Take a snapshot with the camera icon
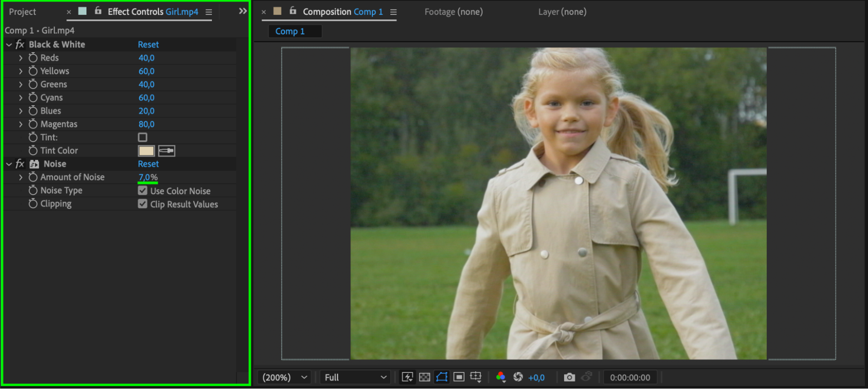This screenshot has width=868, height=389. tap(569, 377)
